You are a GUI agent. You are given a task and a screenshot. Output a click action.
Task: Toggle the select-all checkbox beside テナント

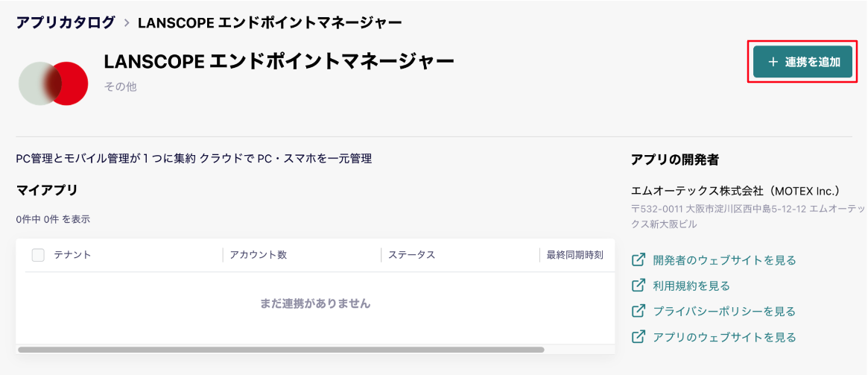coord(38,255)
